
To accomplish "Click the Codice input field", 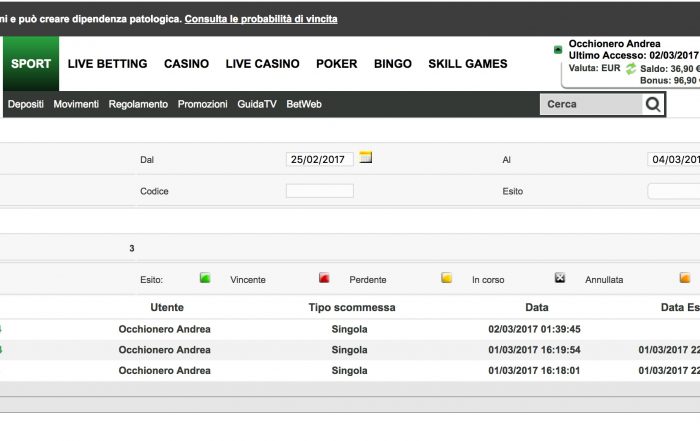I will [x=320, y=191].
